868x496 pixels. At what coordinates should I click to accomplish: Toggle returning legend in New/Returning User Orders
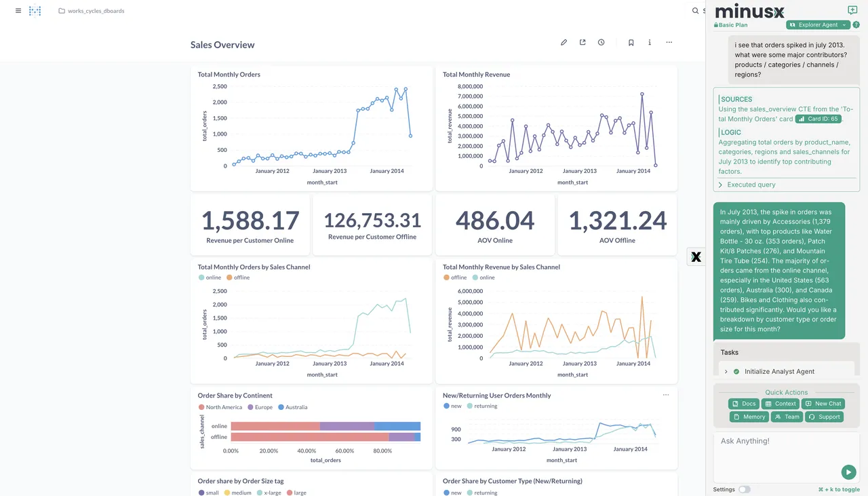point(481,406)
